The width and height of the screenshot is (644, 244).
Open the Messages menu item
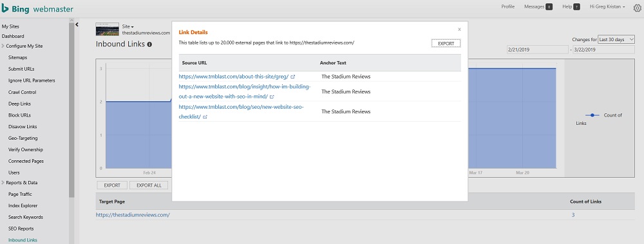click(x=534, y=6)
